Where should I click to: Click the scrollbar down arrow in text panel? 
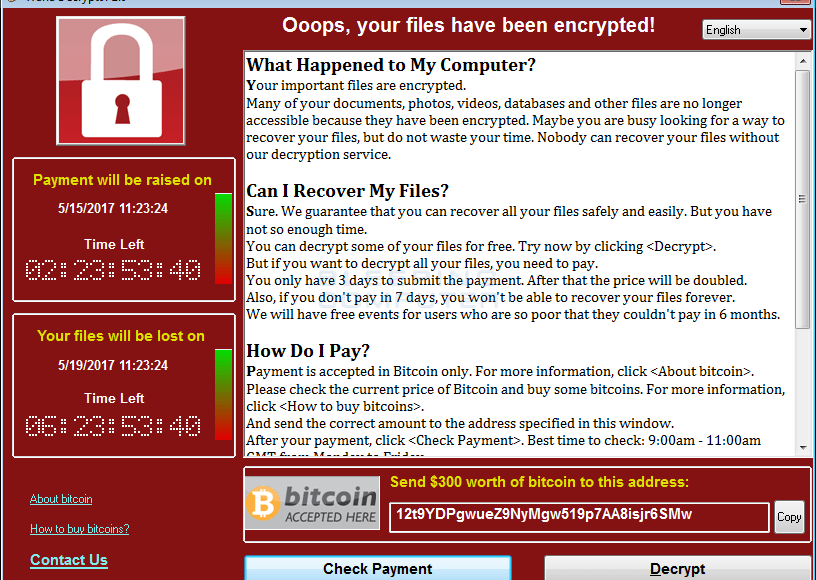803,447
